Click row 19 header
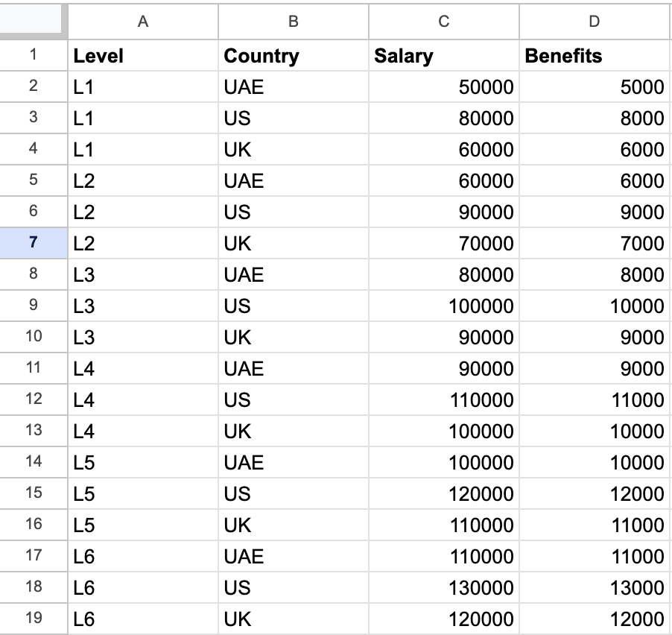 pos(34,619)
